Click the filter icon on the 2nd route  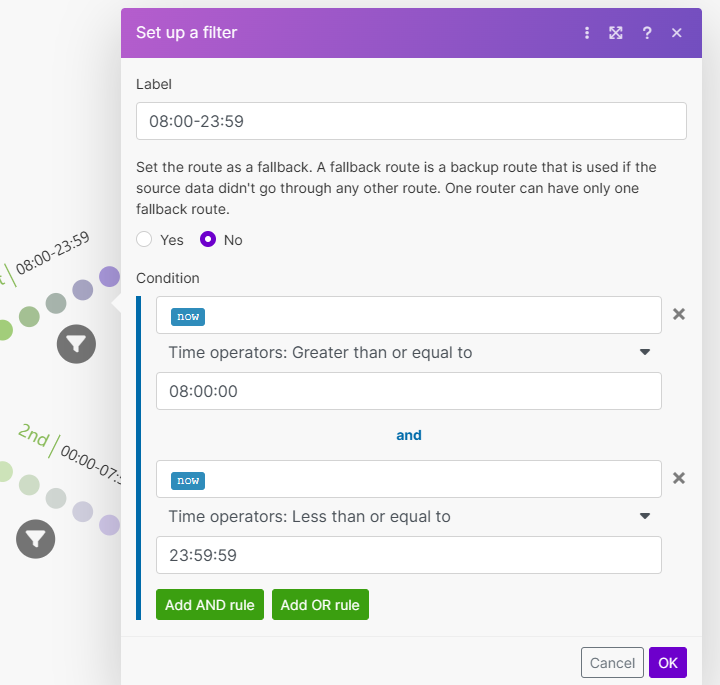pyautogui.click(x=36, y=539)
